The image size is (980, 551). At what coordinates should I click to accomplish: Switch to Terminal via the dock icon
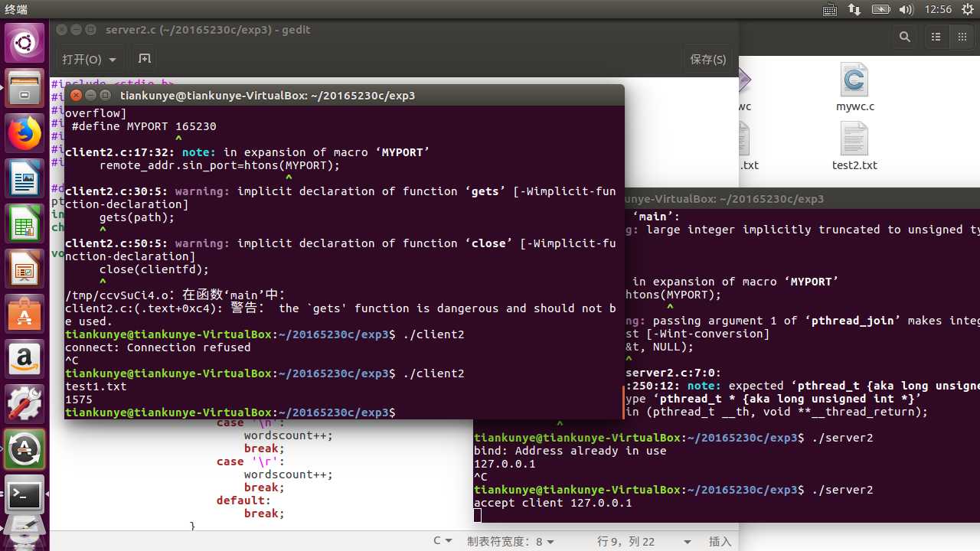(24, 495)
